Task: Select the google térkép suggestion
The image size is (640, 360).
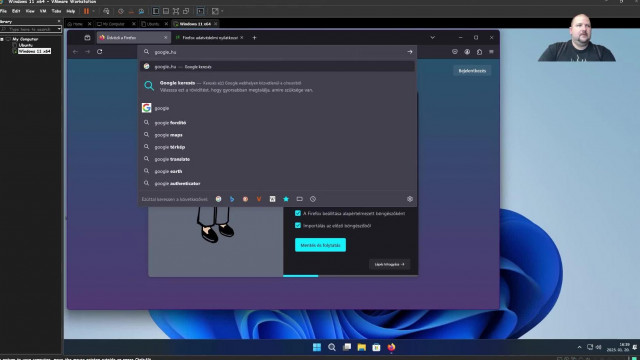Action: (x=278, y=147)
